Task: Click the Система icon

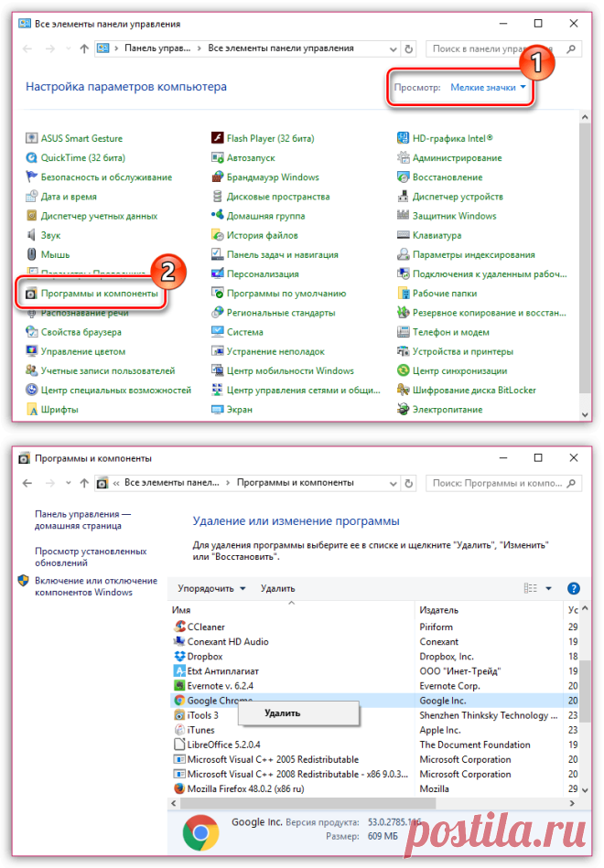Action: coord(217,332)
